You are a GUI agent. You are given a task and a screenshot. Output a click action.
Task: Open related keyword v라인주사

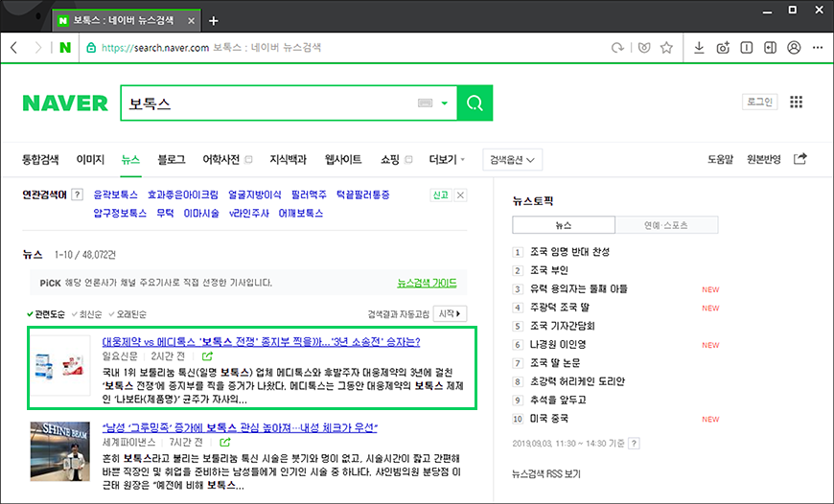point(249,213)
